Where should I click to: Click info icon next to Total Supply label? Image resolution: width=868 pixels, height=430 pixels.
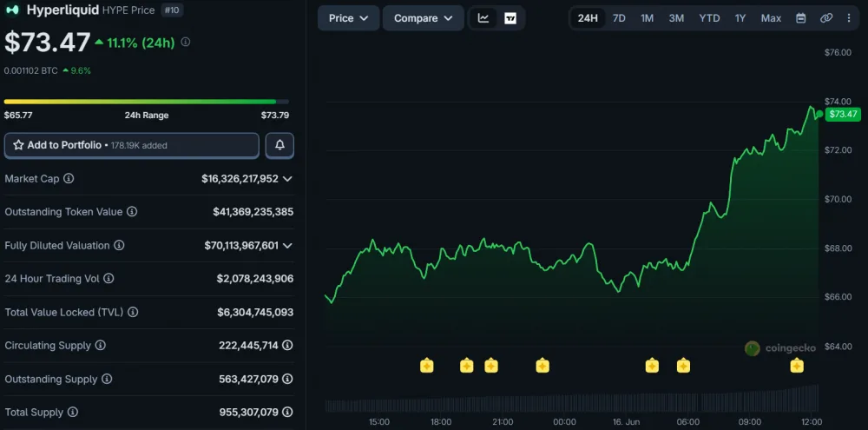pyautogui.click(x=73, y=413)
